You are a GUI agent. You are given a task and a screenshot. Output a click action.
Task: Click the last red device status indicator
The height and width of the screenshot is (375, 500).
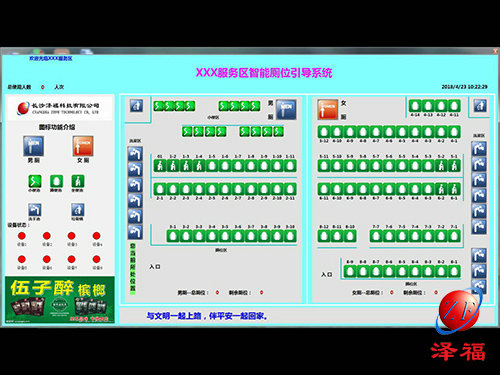pyautogui.click(x=96, y=259)
